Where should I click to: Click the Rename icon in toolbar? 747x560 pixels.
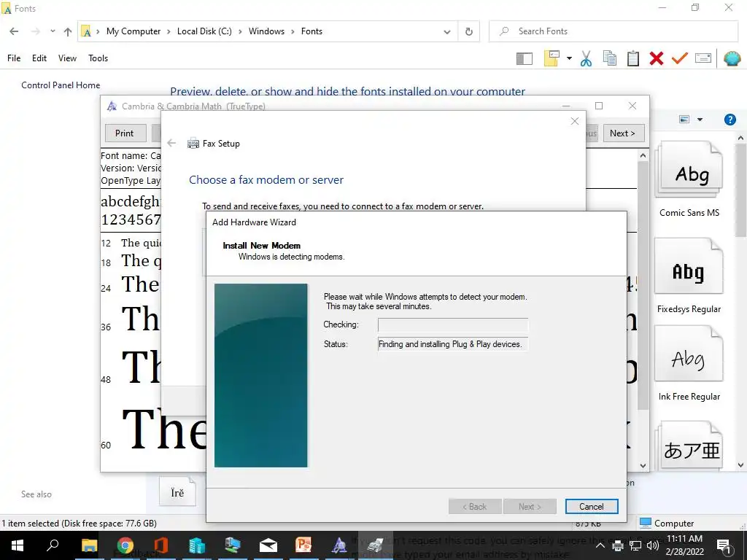(x=703, y=58)
